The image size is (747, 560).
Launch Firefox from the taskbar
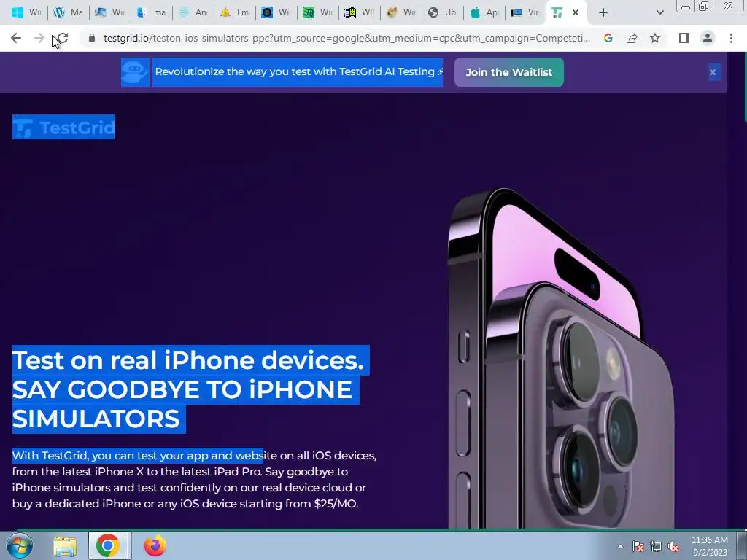[x=155, y=545]
